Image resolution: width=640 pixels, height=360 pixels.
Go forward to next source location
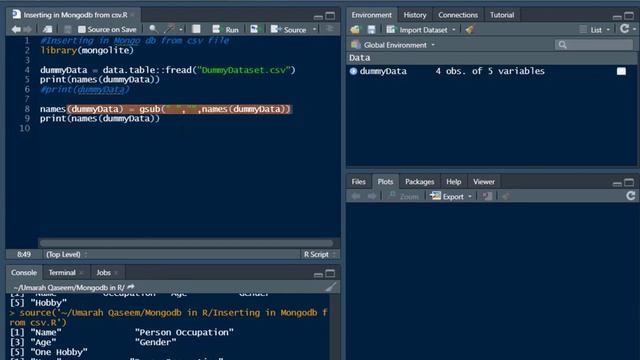point(27,29)
